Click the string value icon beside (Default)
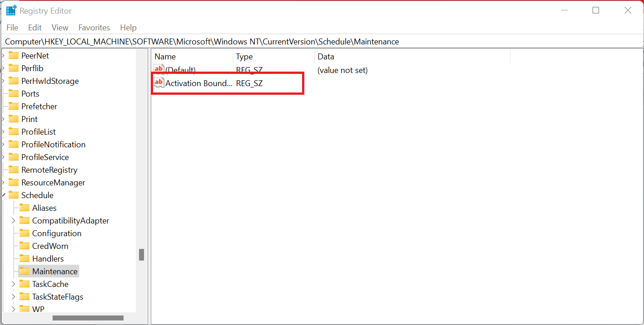The image size is (644, 325). (x=159, y=70)
